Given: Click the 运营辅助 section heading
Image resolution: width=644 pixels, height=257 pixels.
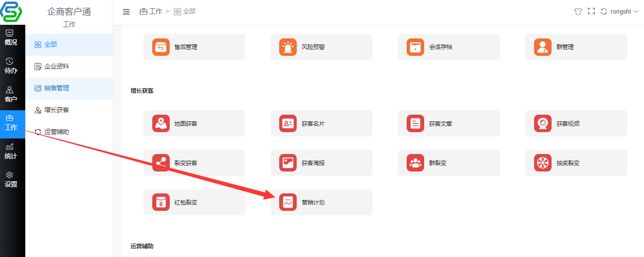Looking at the screenshot, I should (x=142, y=246).
